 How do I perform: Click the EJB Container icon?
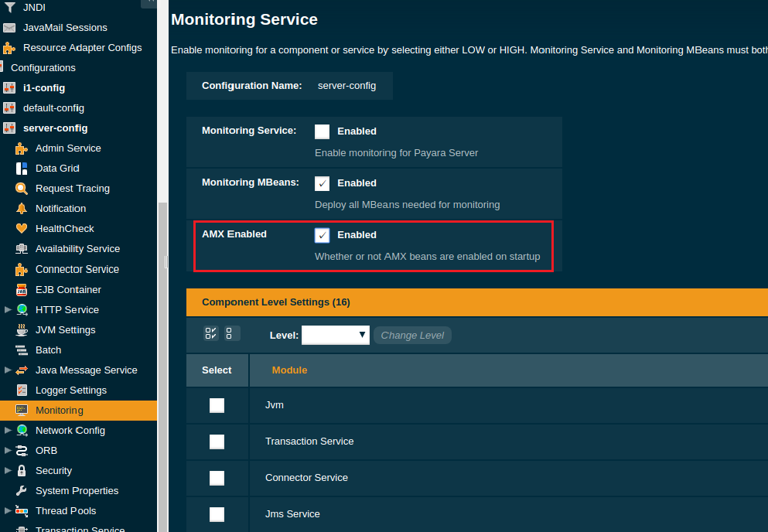click(x=22, y=289)
